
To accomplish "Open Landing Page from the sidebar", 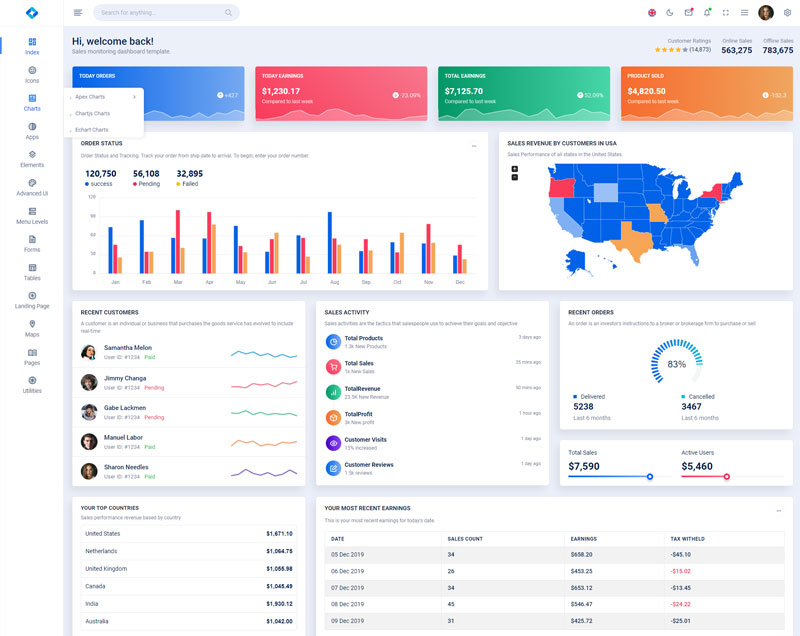I will (32, 300).
